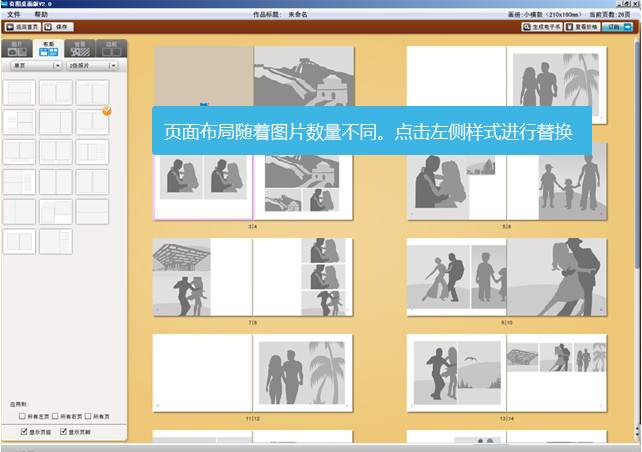Select the left page of spread 7|8
Screen dimensions: 642x452
(x=203, y=277)
